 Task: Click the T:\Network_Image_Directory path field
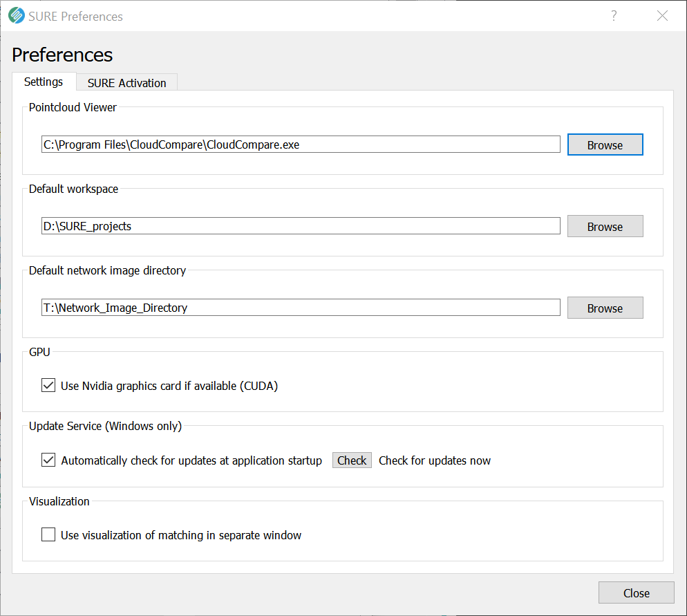click(301, 308)
